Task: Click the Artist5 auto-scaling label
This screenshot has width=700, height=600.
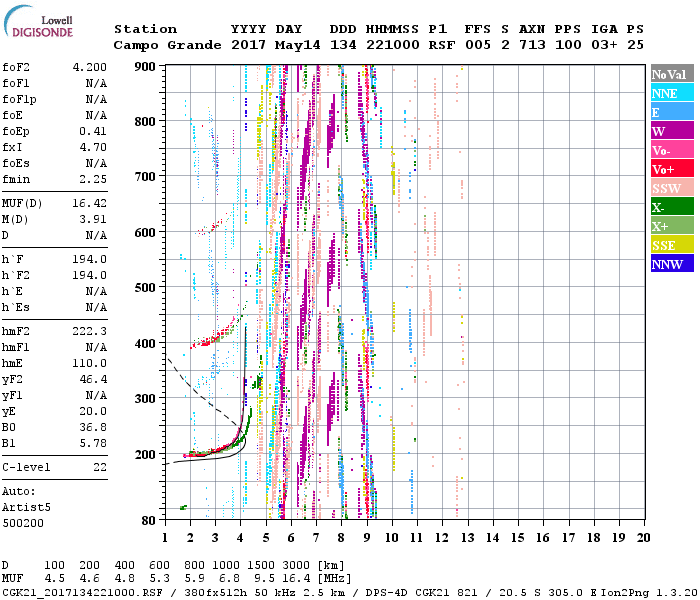Action: tap(26, 508)
